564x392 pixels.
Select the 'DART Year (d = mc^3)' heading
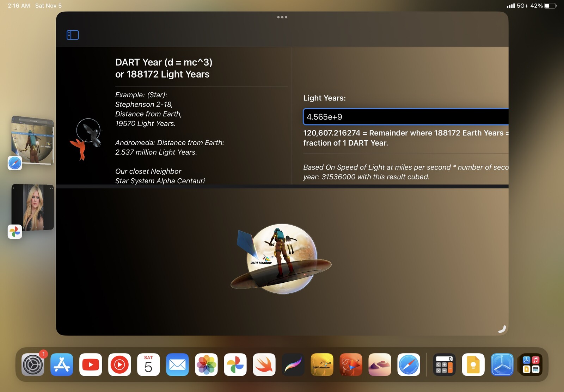pyautogui.click(x=164, y=62)
